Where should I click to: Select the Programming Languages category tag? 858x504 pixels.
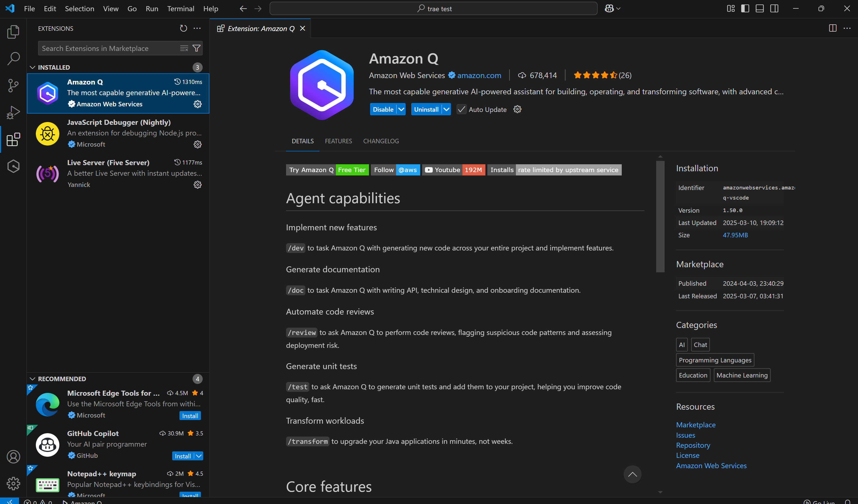pyautogui.click(x=715, y=360)
